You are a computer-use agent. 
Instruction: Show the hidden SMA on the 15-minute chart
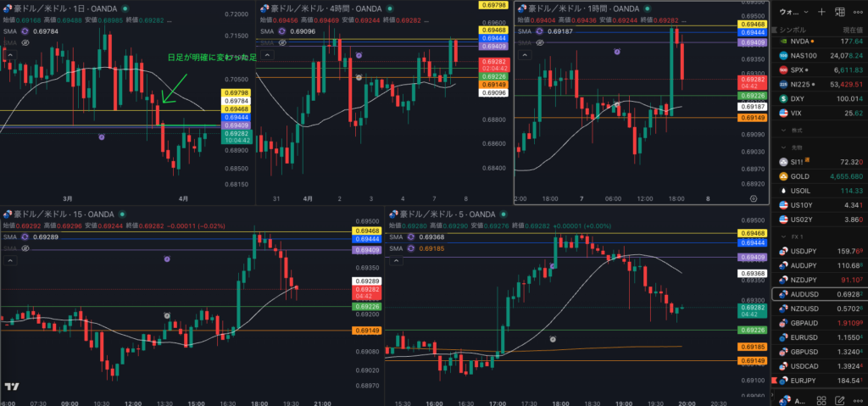(x=25, y=248)
